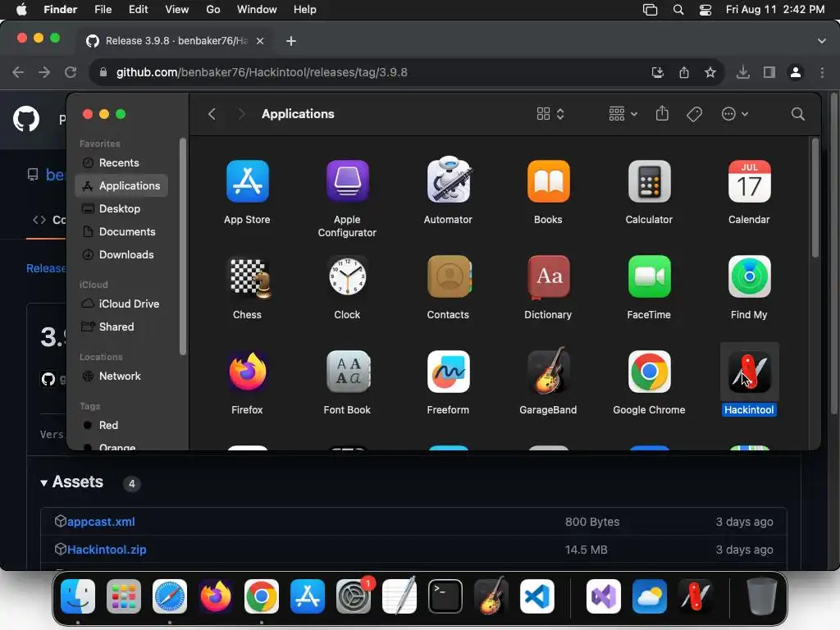Select the Automator app icon
Image resolution: width=840 pixels, height=630 pixels.
coord(448,180)
